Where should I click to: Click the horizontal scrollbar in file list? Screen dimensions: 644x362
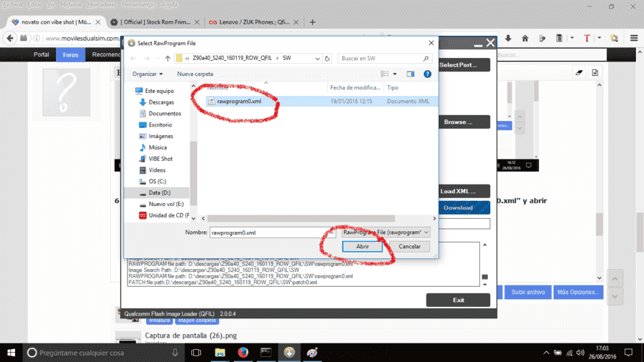[x=301, y=218]
